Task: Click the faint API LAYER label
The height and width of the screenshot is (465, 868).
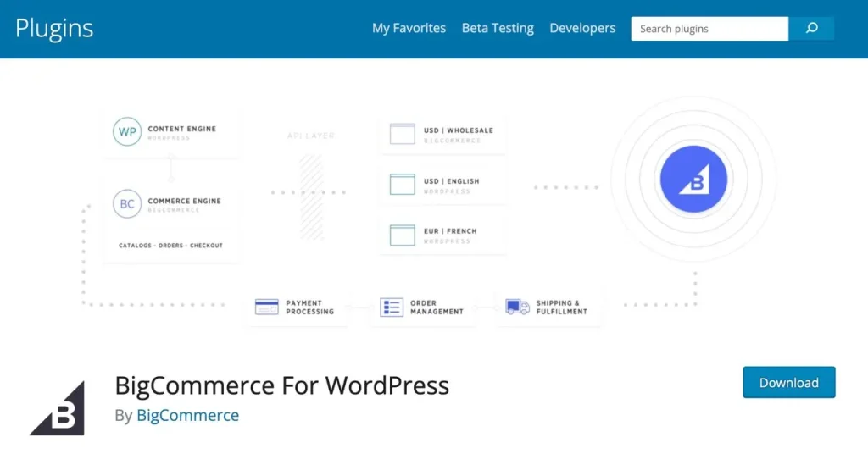Action: tap(310, 136)
